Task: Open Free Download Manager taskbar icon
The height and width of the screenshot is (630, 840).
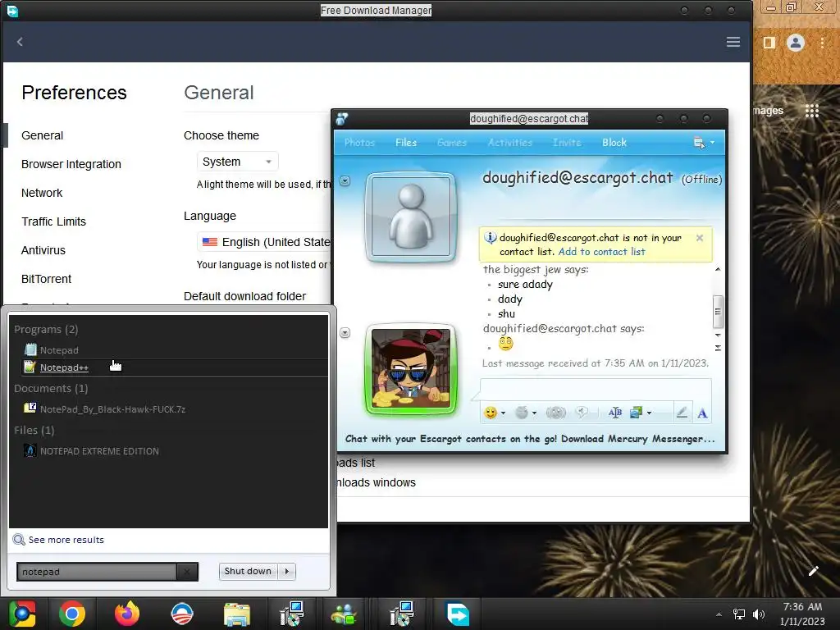Action: click(x=458, y=614)
